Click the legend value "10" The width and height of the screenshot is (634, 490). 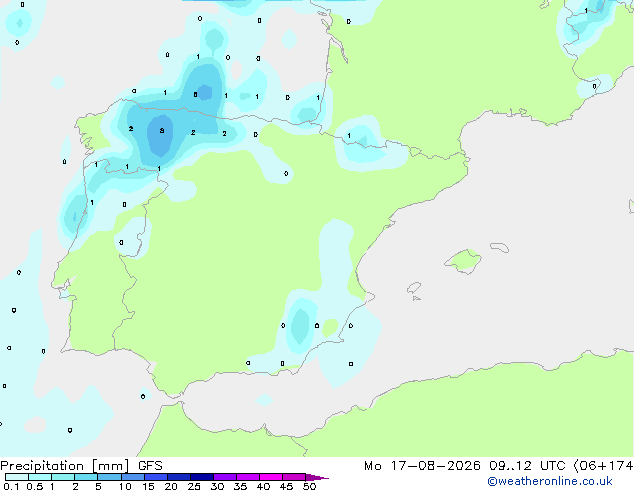click(125, 486)
